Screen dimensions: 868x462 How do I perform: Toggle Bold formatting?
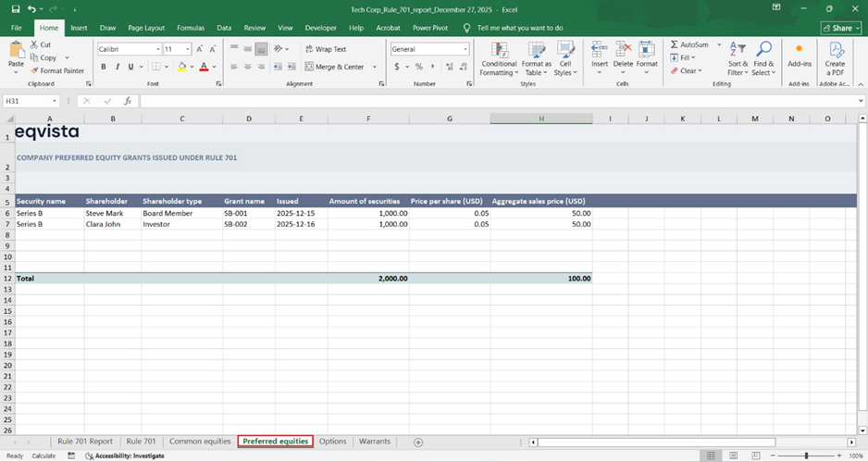[x=104, y=67]
